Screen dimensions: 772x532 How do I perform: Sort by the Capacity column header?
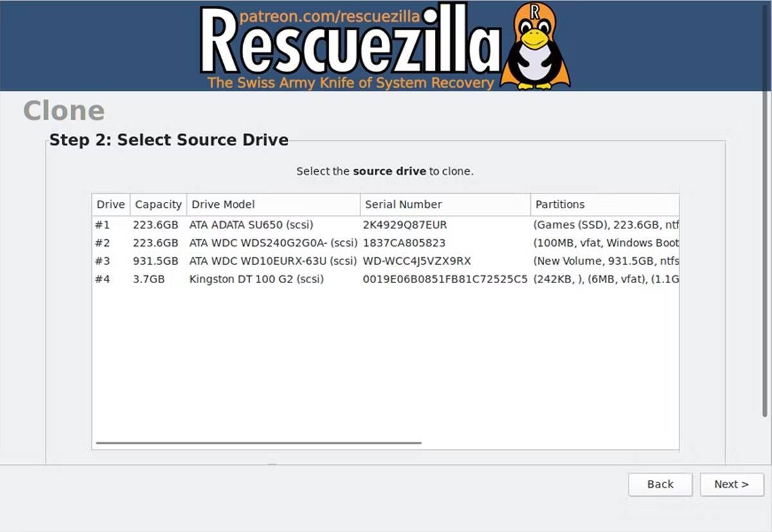[x=158, y=205]
